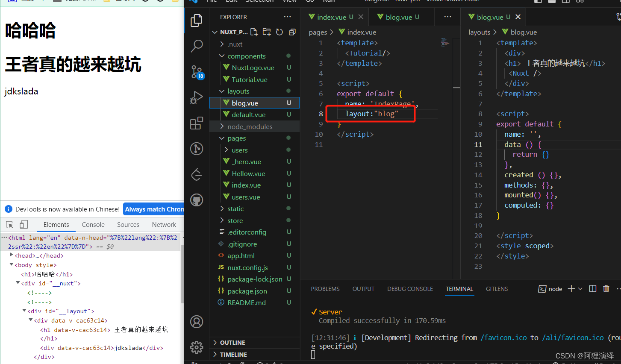Select DevTools inspect element picker icon
Viewport: 621px width, 364px height.
pyautogui.click(x=9, y=224)
